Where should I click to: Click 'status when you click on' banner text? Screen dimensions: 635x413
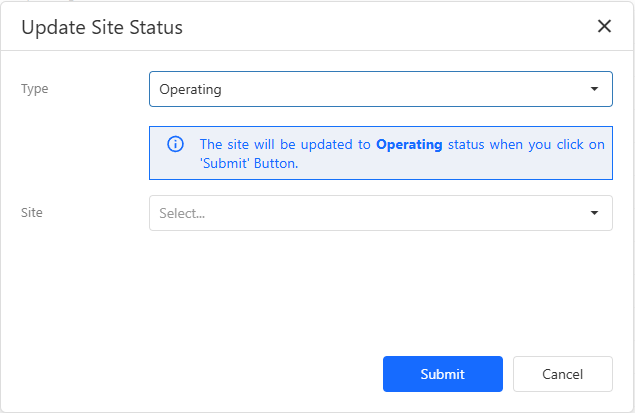[526, 145]
